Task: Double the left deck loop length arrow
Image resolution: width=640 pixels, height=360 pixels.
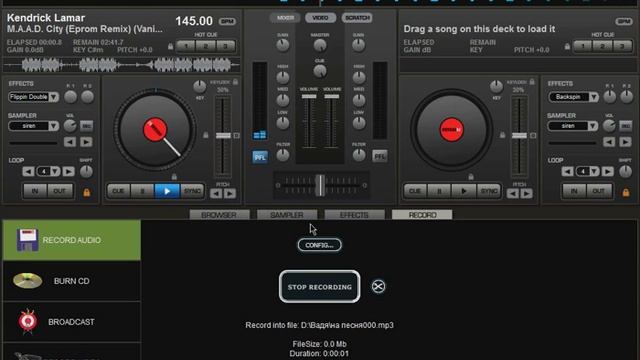Action: (x=69, y=171)
